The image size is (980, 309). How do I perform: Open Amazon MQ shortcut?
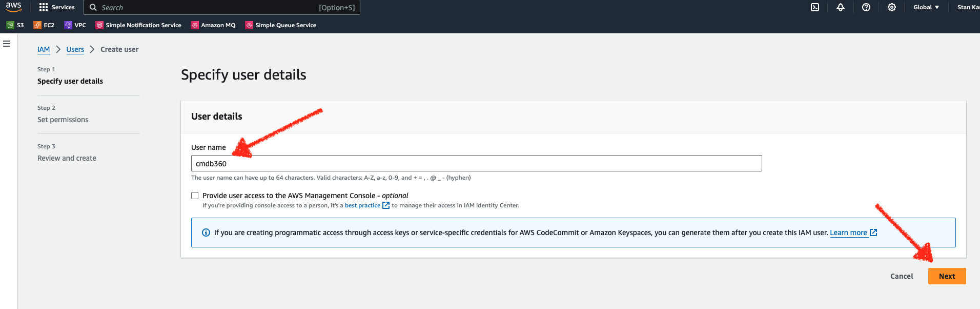point(213,25)
